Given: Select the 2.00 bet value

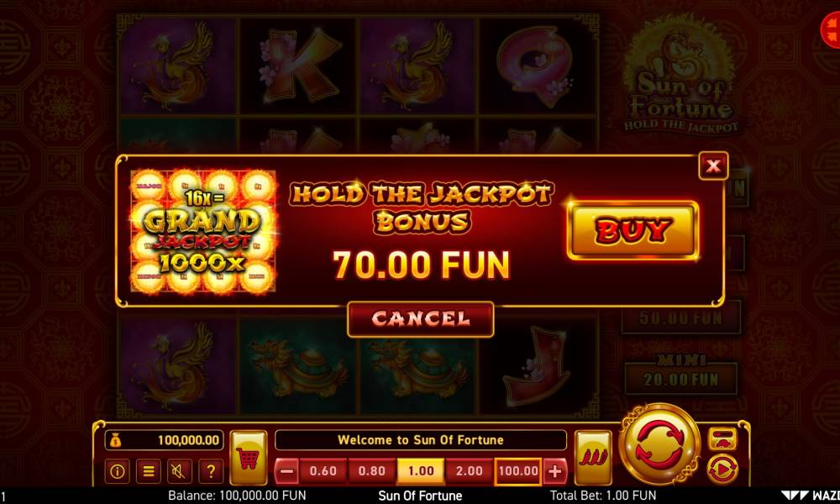Looking at the screenshot, I should tap(470, 471).
